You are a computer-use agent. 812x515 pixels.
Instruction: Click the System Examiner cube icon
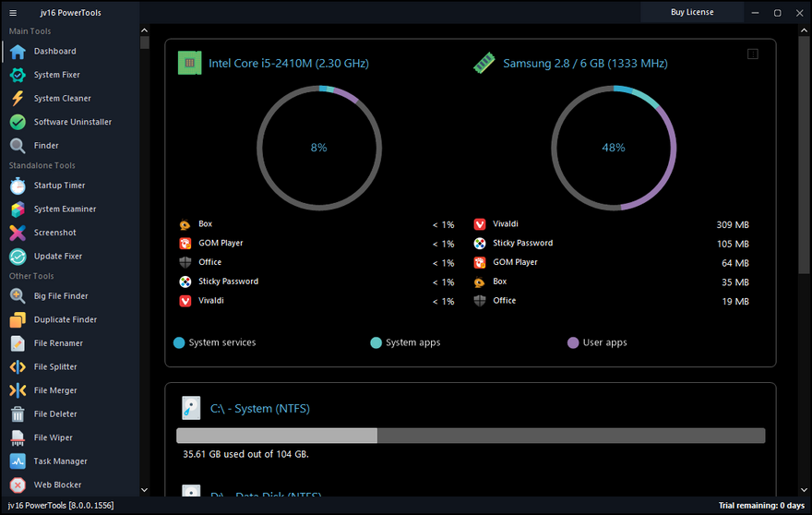[18, 210]
